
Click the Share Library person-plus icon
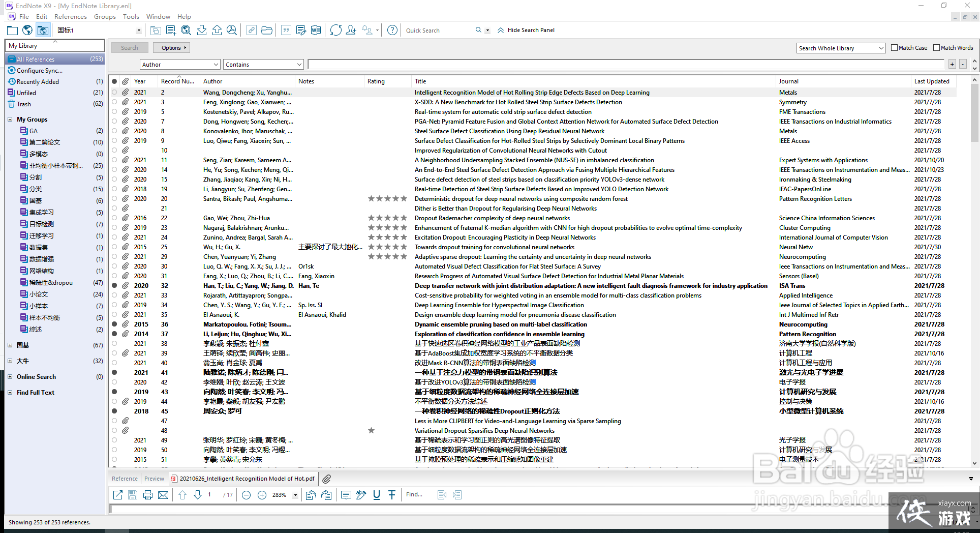(351, 31)
